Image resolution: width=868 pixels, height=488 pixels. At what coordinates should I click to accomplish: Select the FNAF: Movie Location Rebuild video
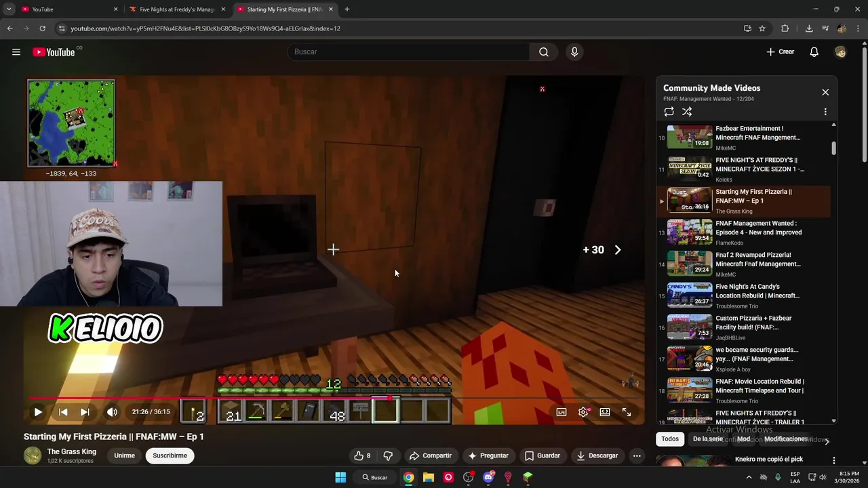tap(744, 390)
